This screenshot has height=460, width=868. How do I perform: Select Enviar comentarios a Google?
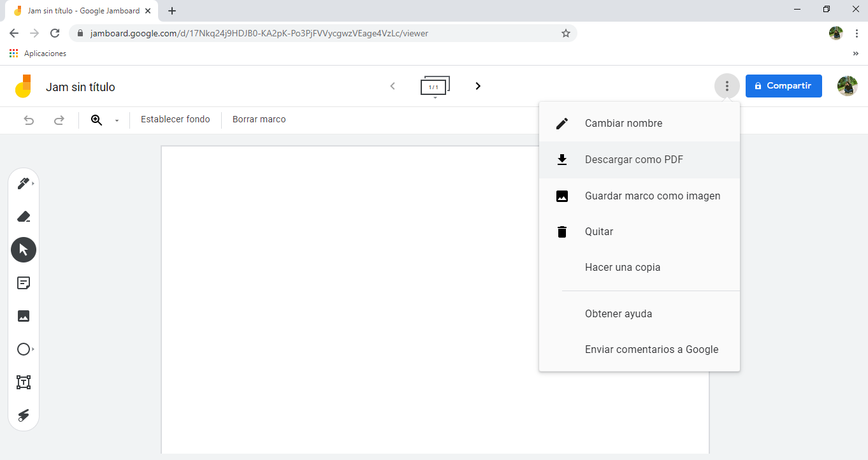pyautogui.click(x=639, y=350)
